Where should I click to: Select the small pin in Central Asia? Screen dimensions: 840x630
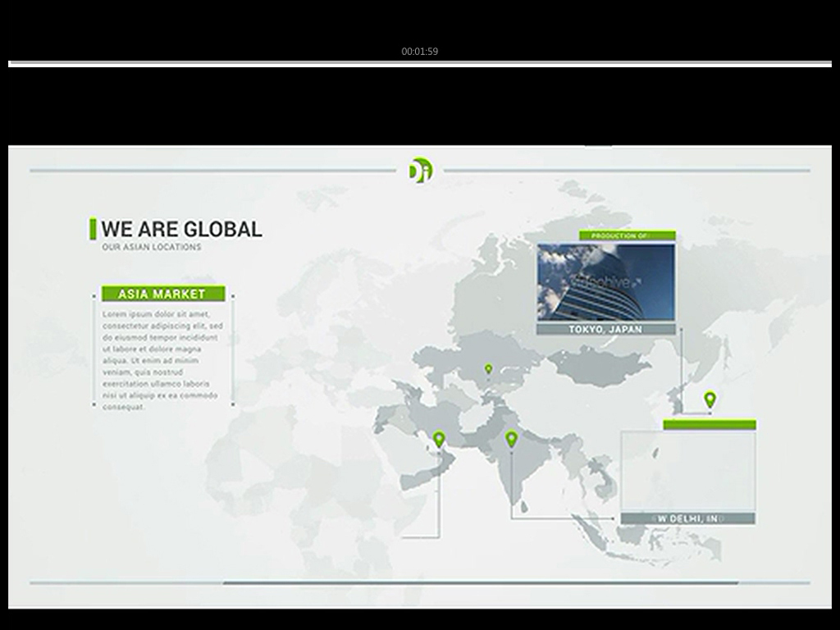[488, 369]
